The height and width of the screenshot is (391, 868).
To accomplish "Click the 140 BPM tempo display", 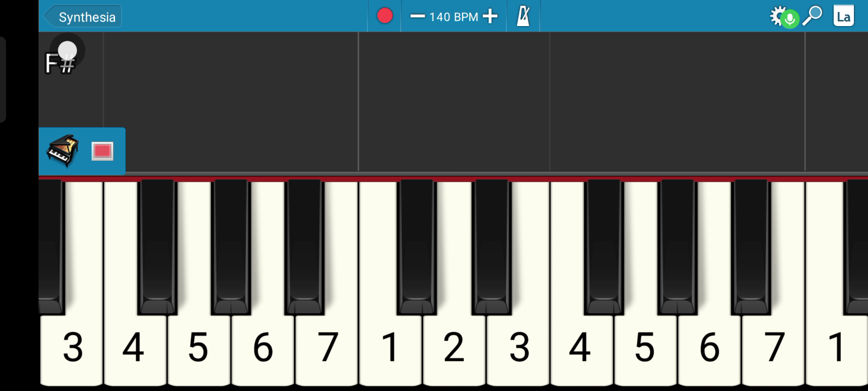I will pos(454,17).
